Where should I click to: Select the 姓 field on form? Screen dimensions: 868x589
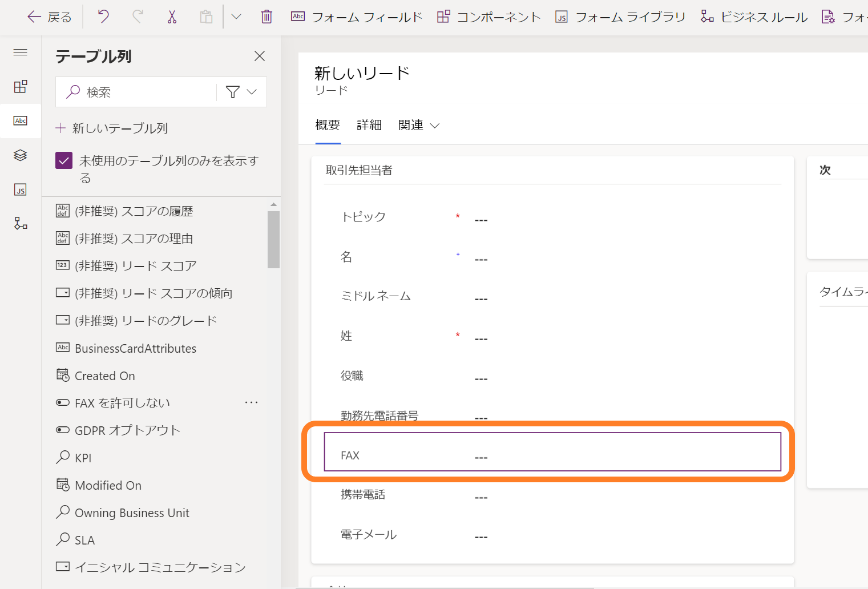[x=552, y=337]
